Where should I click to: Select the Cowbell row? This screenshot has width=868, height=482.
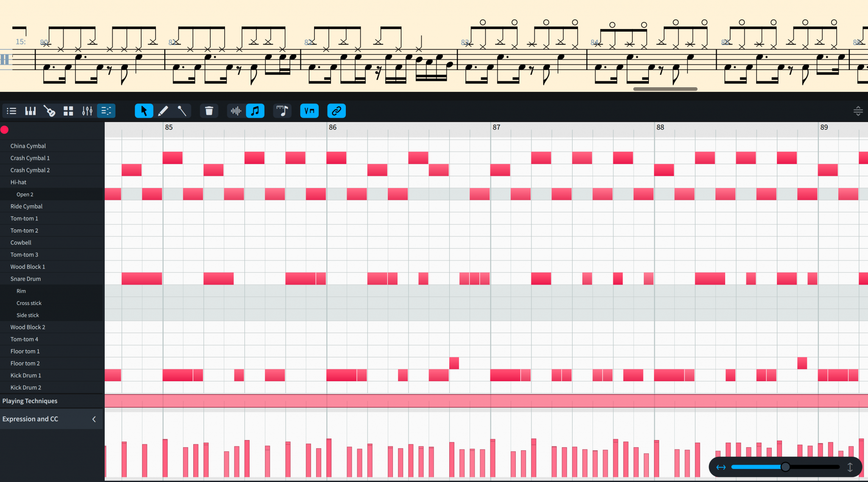point(52,243)
